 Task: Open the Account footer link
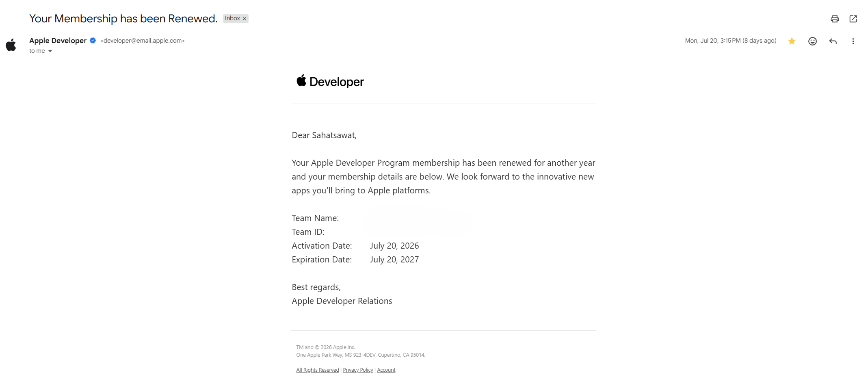[386, 370]
